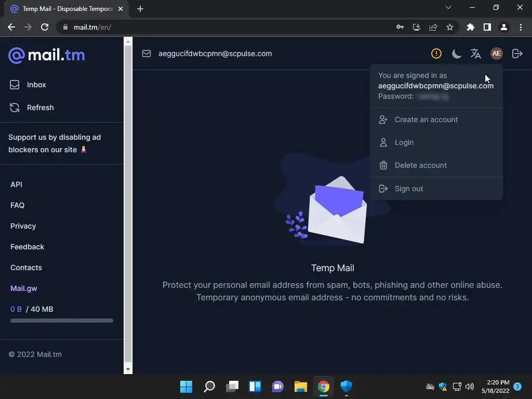532x399 pixels.
Task: Toggle the Chrome side panel
Action: [x=487, y=27]
